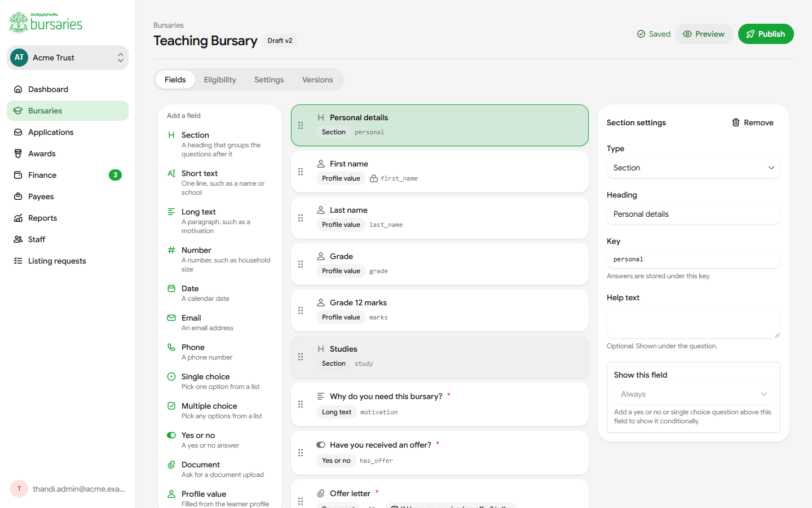Click the Multiple choice checkbox icon
Image resolution: width=812 pixels, height=508 pixels.
171,406
